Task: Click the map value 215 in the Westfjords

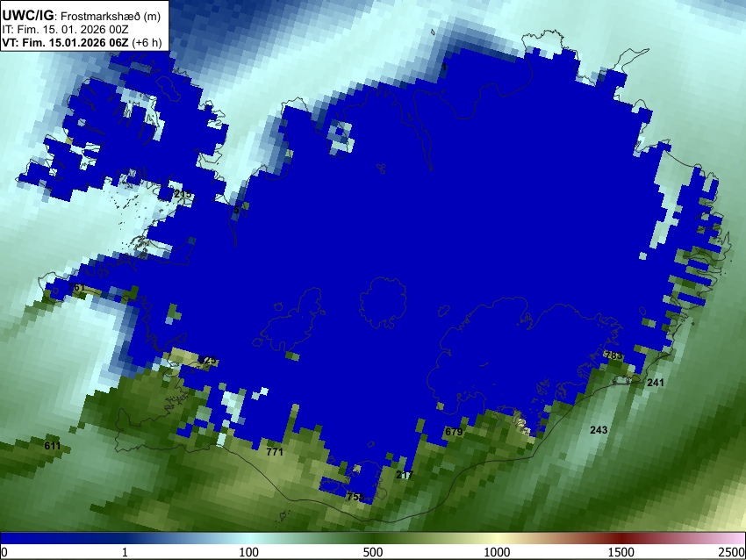Action: [183, 194]
